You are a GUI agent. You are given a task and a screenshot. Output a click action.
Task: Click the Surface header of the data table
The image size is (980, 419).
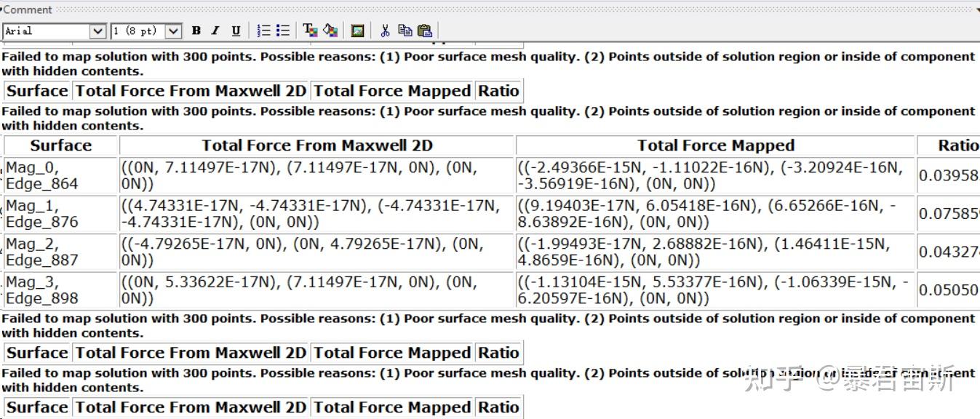tap(60, 145)
